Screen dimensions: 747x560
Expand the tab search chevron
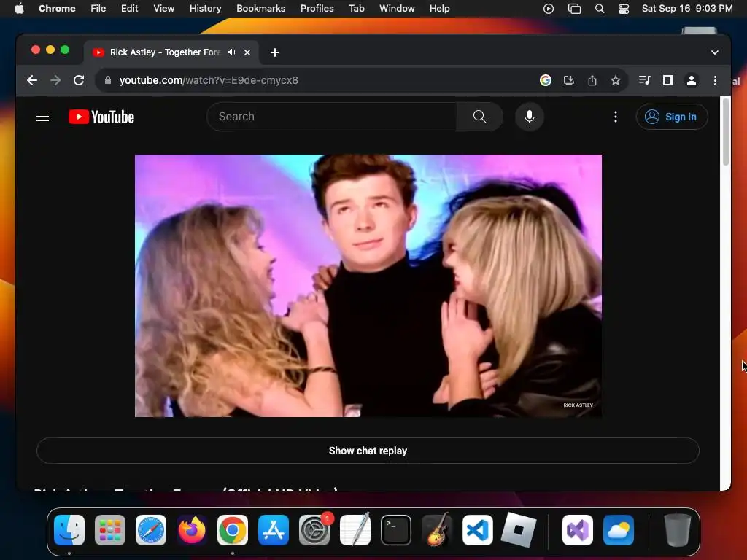(x=715, y=52)
